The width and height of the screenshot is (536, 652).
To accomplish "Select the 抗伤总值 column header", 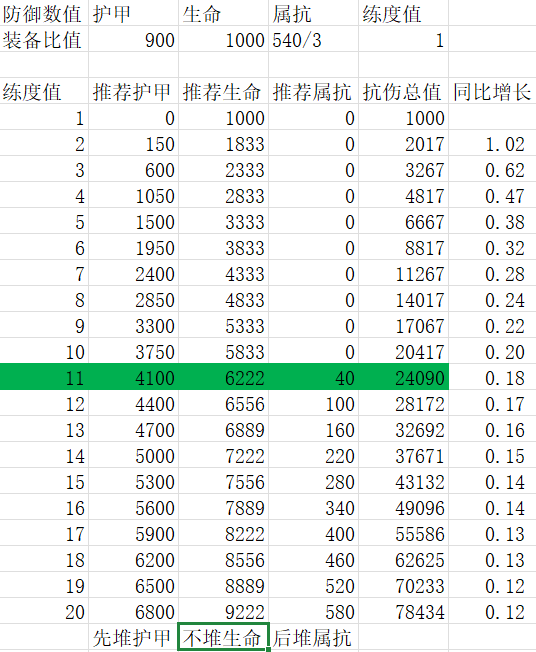I will click(x=403, y=91).
